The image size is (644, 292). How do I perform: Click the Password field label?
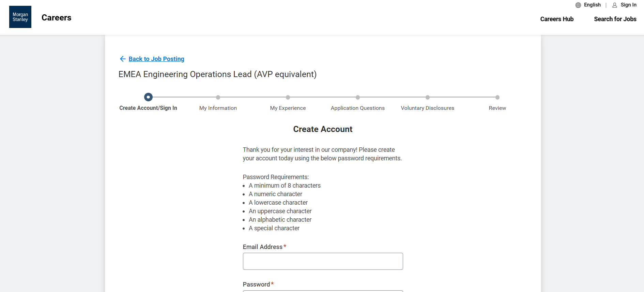pos(256,284)
